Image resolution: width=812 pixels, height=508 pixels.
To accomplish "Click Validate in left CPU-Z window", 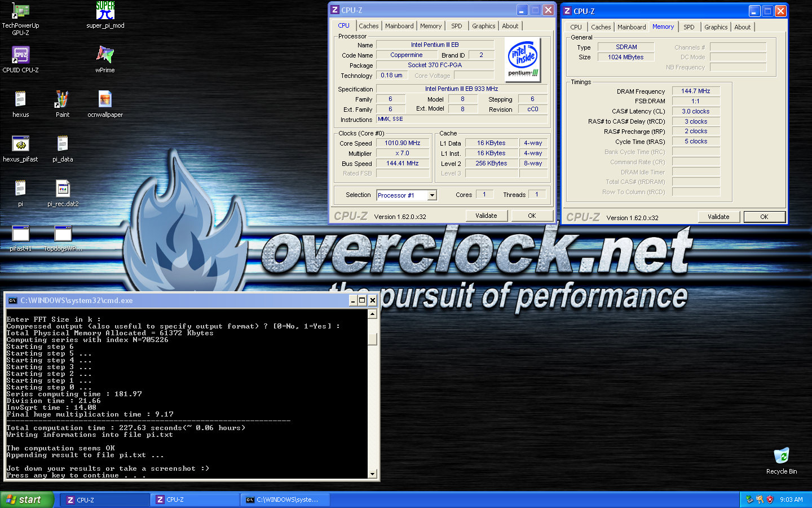I will (x=486, y=216).
